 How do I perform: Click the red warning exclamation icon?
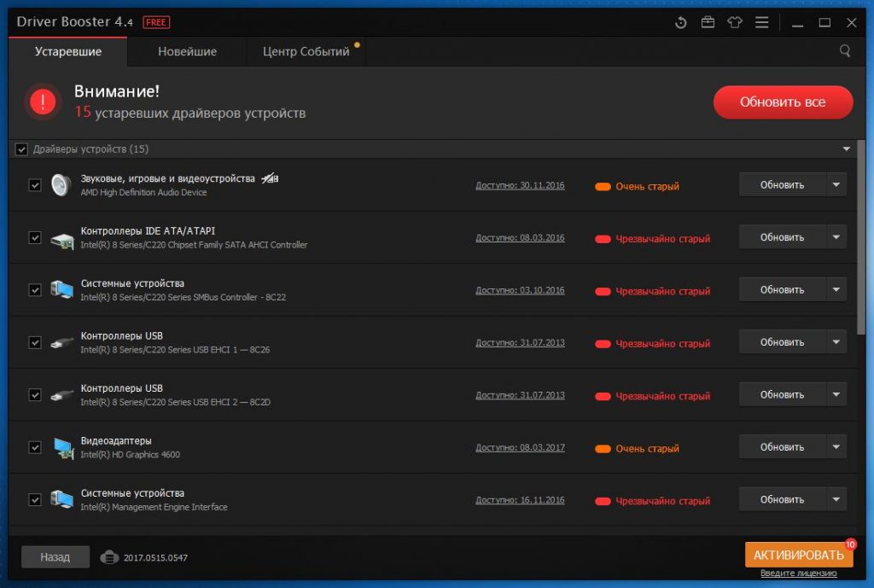[41, 102]
